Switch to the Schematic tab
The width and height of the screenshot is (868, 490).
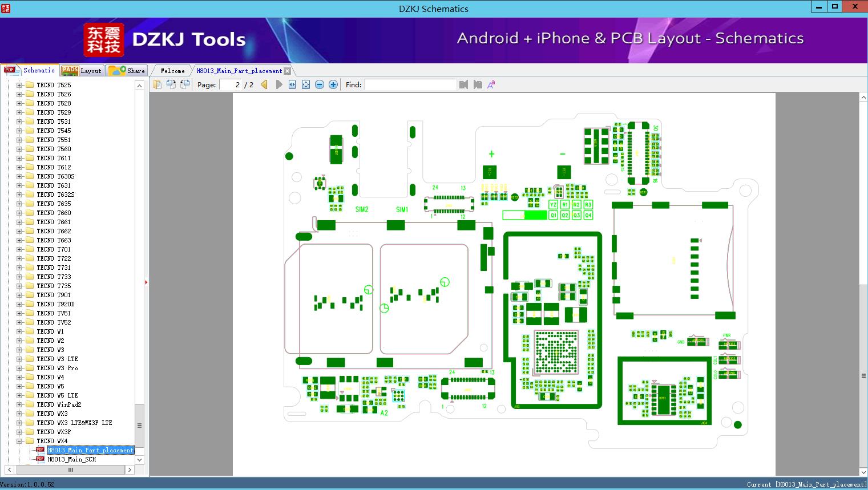(x=29, y=70)
